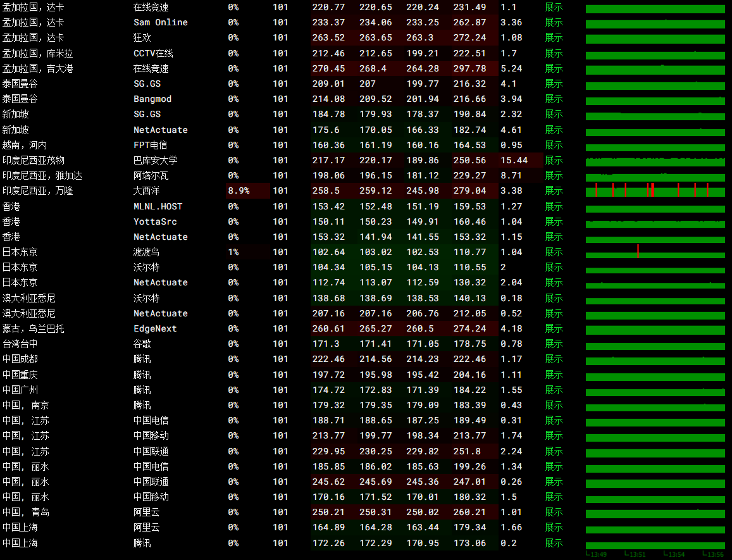
Task: Click the 狂欢 provider name
Action: click(x=142, y=37)
